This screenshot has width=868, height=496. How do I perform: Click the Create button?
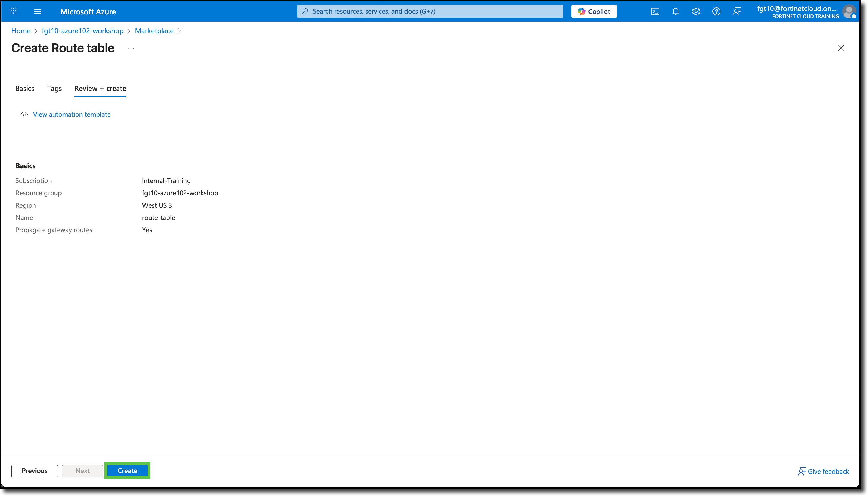coord(127,470)
